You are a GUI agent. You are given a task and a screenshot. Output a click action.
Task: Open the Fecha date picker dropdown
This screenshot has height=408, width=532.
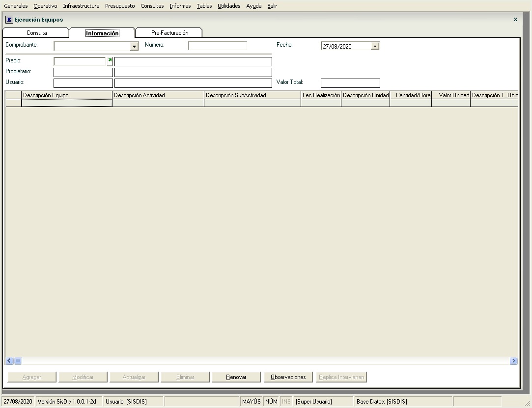click(x=375, y=46)
